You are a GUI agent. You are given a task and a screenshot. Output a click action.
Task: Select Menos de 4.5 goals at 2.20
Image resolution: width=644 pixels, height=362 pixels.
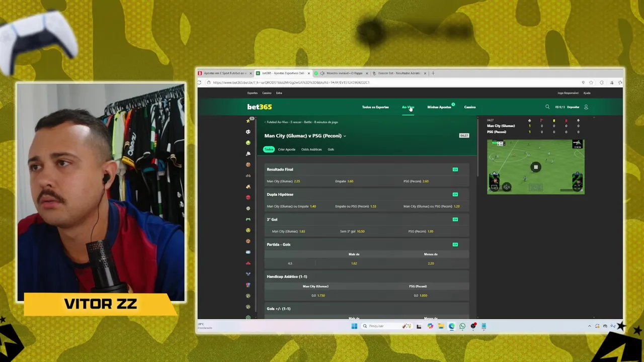pos(431,263)
